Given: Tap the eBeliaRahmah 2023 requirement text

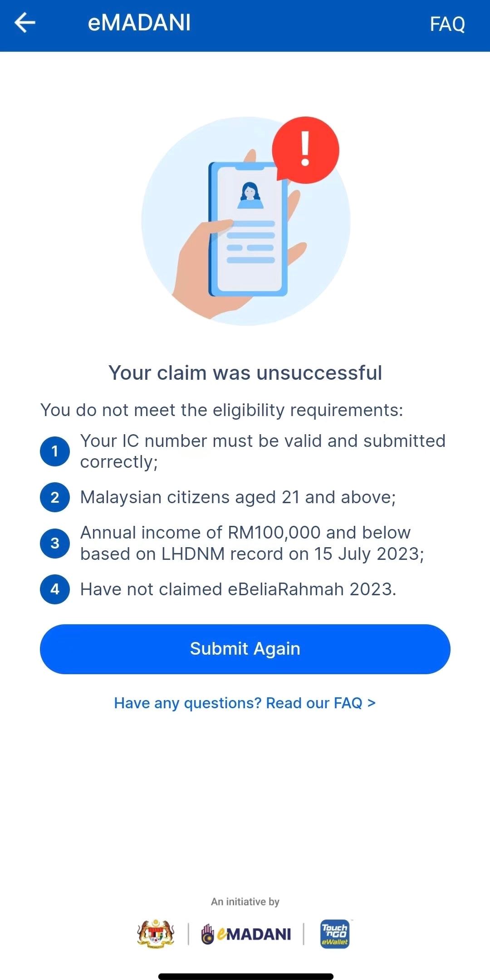Looking at the screenshot, I should click(x=238, y=589).
